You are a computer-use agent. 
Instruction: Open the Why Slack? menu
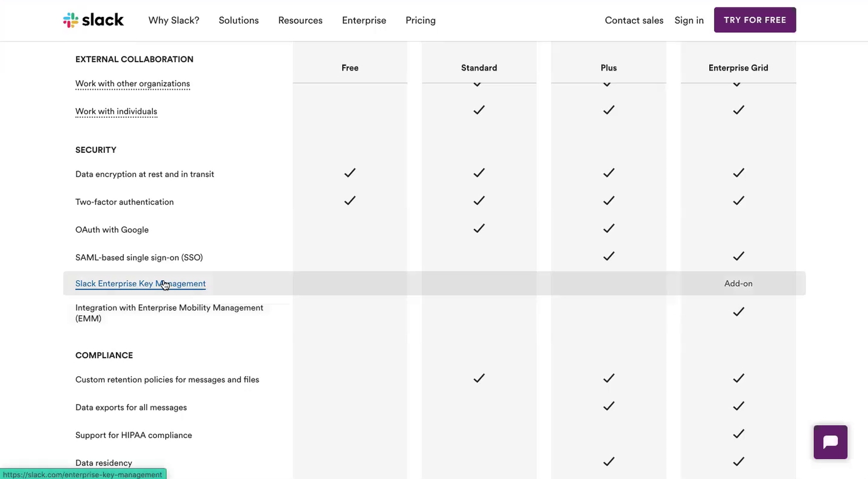tap(174, 20)
